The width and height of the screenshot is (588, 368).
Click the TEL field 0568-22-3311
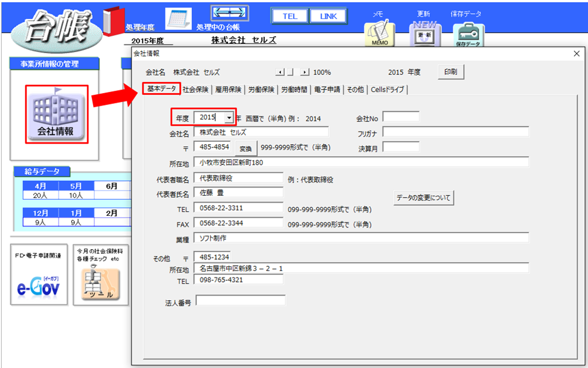click(238, 208)
